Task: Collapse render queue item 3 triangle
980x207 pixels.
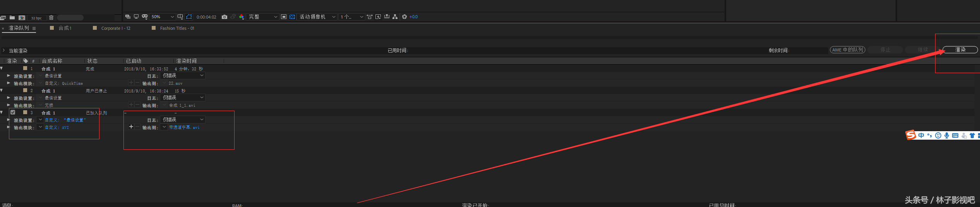Action: tap(2, 112)
